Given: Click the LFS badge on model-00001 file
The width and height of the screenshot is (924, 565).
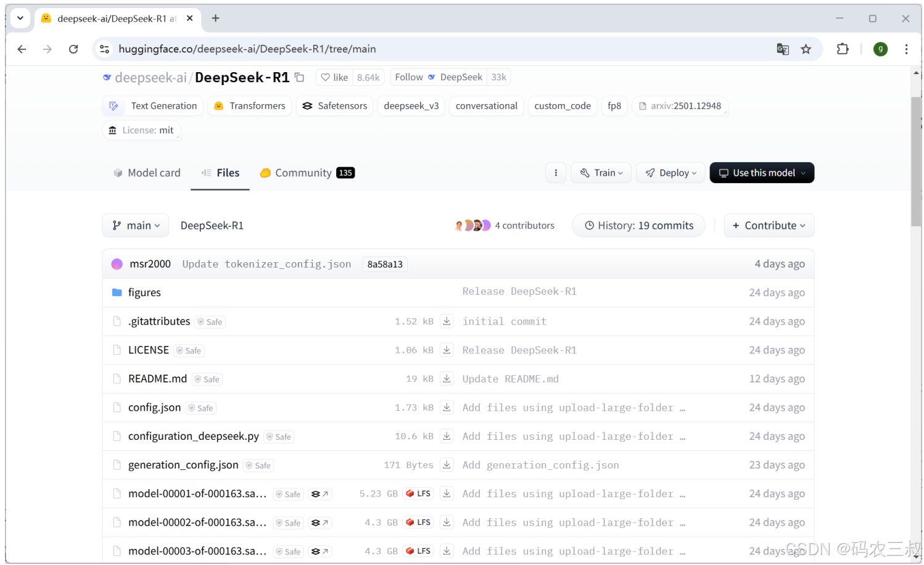Looking at the screenshot, I should (418, 493).
